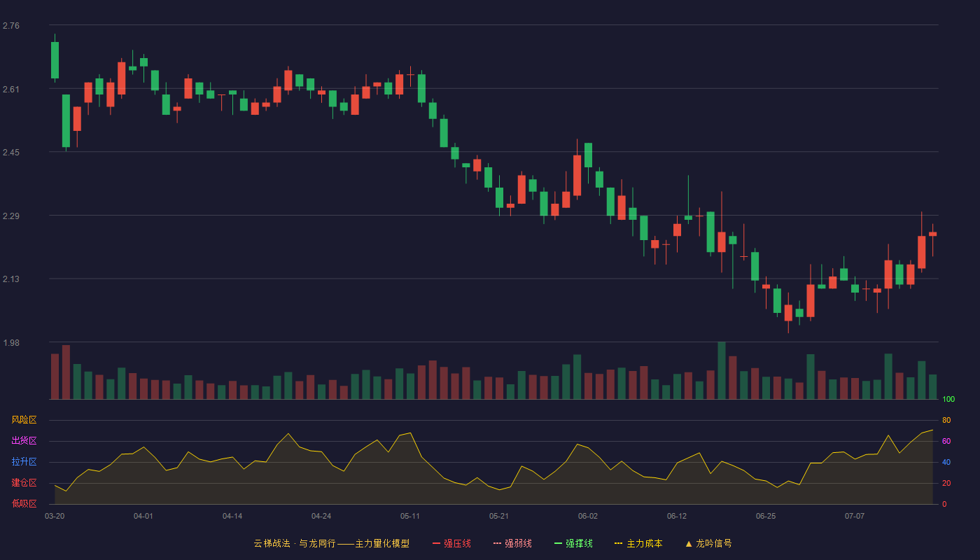Click the 06-25 date axis label
Viewport: 980px width, 560px height.
coord(766,517)
